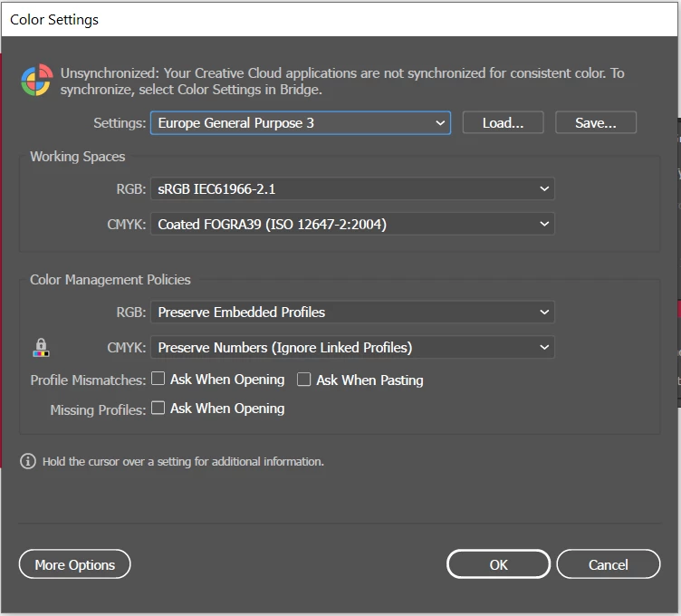Enable Ask When Pasting checkbox
This screenshot has height=616, width=681.
(x=303, y=380)
